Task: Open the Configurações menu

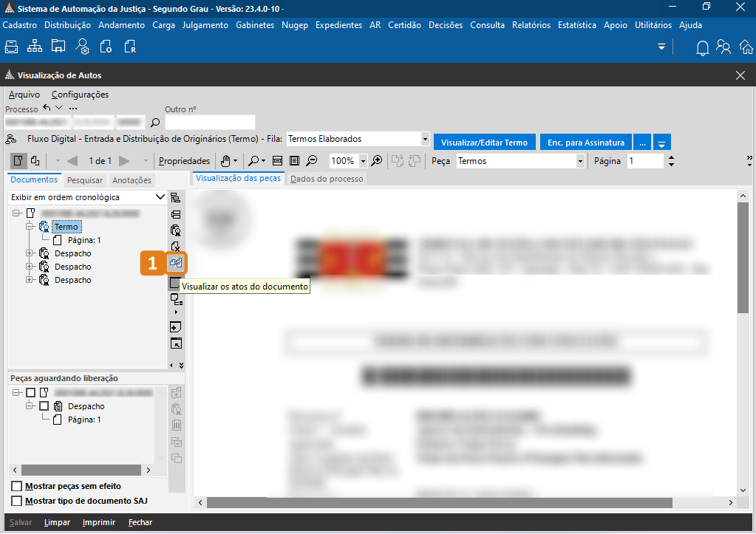Action: click(x=80, y=95)
